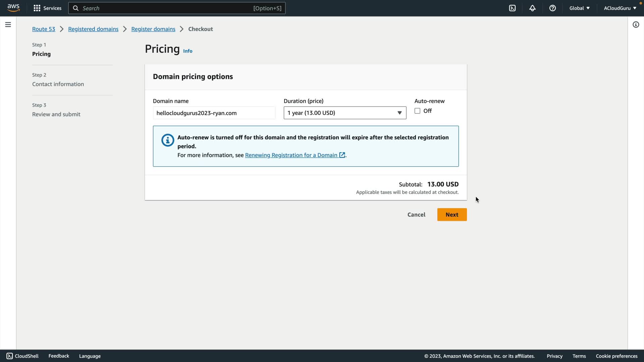The width and height of the screenshot is (644, 362).
Task: Go to Registered domains breadcrumb
Action: 93,29
